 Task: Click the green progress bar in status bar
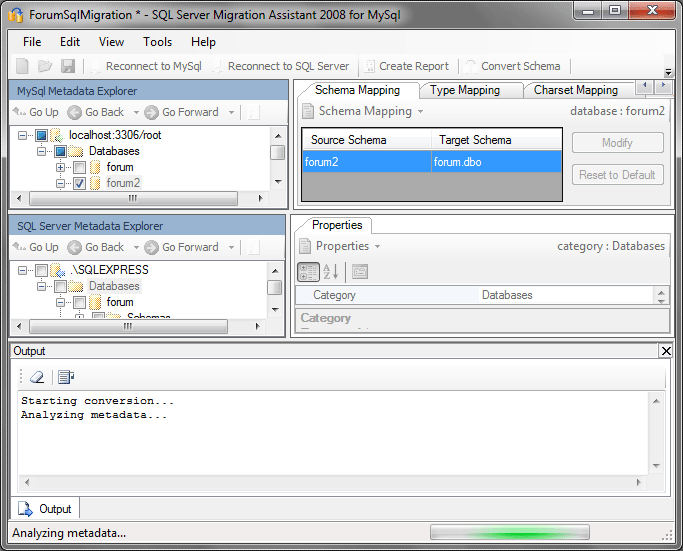pyautogui.click(x=509, y=533)
